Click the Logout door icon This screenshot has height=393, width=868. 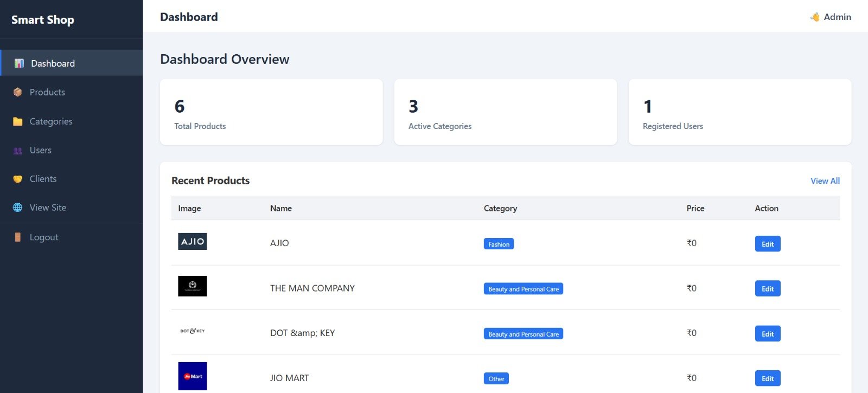pyautogui.click(x=18, y=237)
